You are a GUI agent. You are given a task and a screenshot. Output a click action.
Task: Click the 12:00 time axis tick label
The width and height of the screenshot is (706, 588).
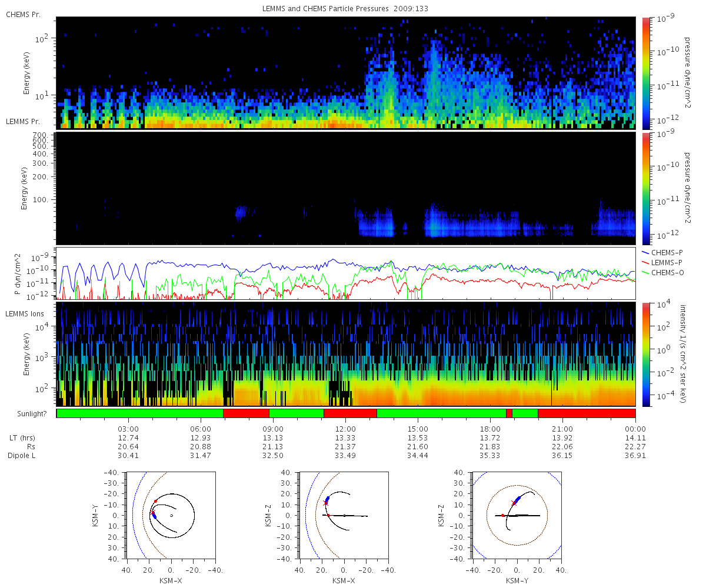pyautogui.click(x=345, y=429)
